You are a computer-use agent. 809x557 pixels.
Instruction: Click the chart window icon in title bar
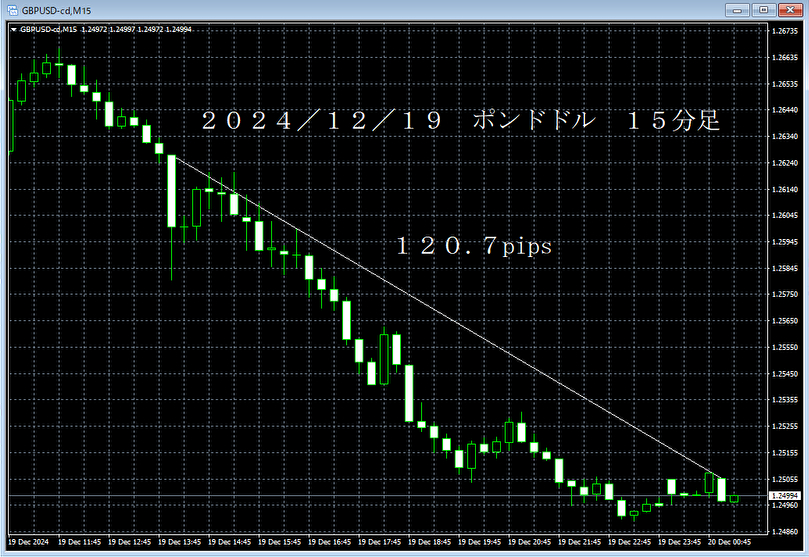[12, 10]
